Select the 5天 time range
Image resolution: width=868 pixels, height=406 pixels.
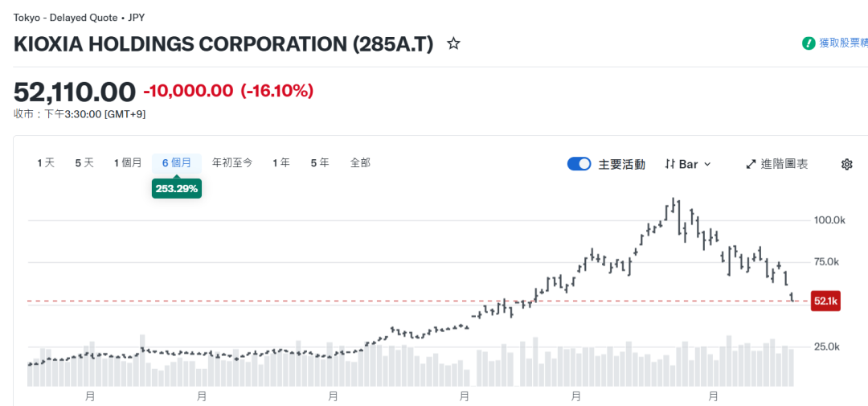click(84, 163)
